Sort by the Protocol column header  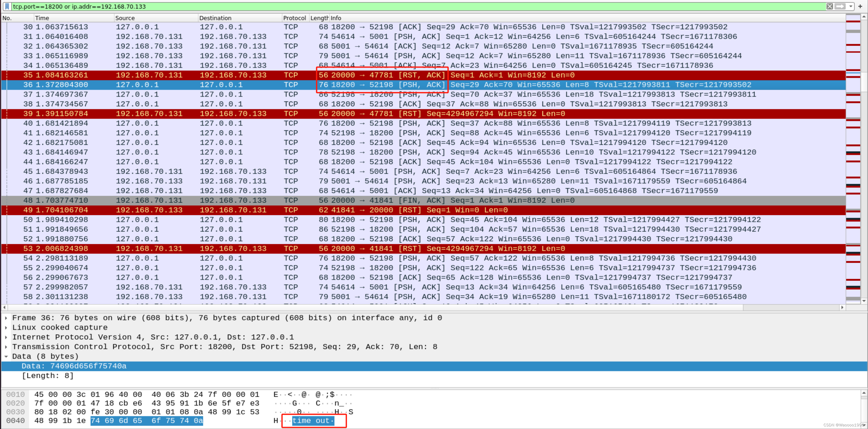click(295, 18)
